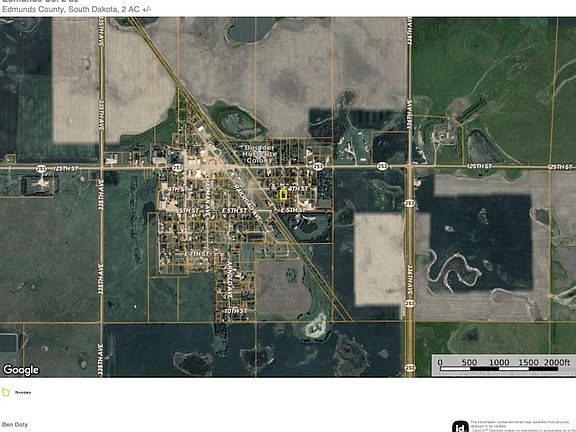The height and width of the screenshot is (432, 576).
Task: Click the Boulder Hutterite Colony map label
Action: pyautogui.click(x=260, y=154)
